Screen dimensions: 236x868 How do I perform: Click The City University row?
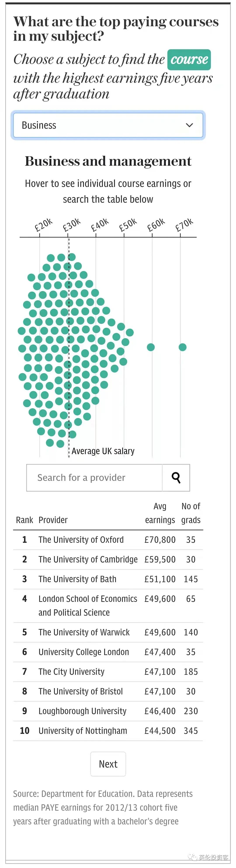pyautogui.click(x=108, y=672)
